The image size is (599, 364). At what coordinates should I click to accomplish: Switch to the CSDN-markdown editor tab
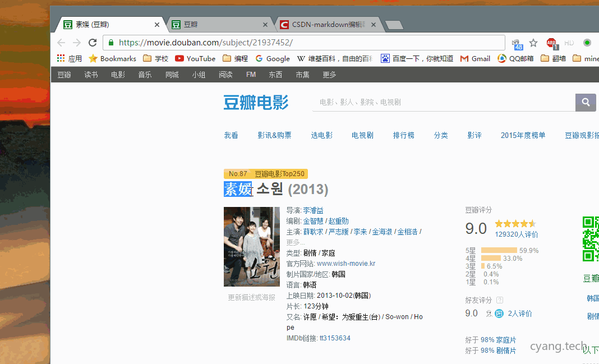(328, 25)
